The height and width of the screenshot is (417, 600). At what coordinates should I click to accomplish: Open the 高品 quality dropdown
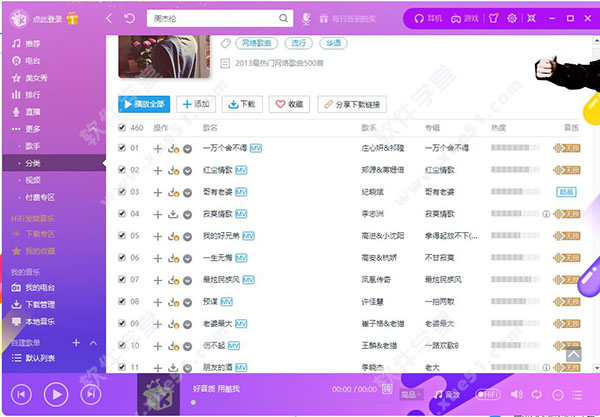point(411,394)
